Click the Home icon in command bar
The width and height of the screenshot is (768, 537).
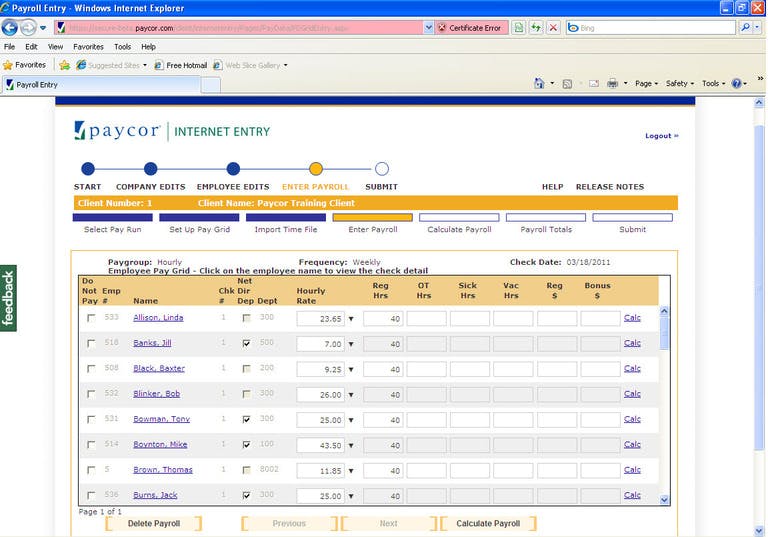(539, 84)
